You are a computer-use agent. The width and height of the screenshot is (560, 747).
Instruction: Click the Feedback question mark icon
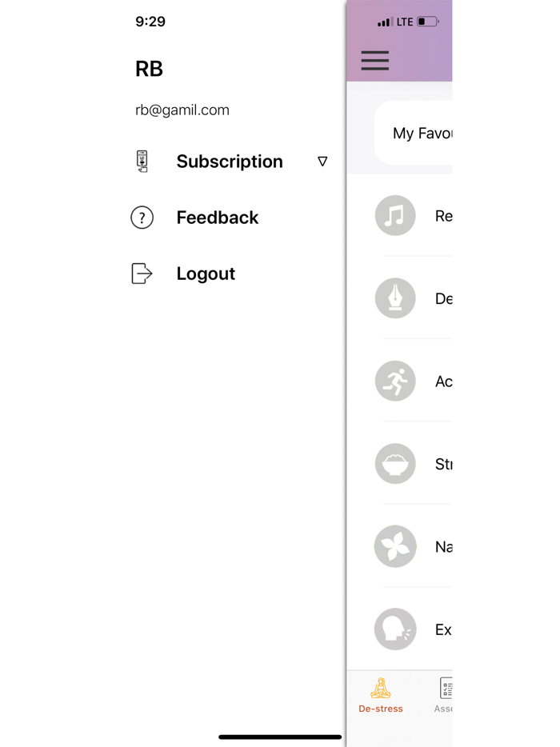pyautogui.click(x=142, y=218)
